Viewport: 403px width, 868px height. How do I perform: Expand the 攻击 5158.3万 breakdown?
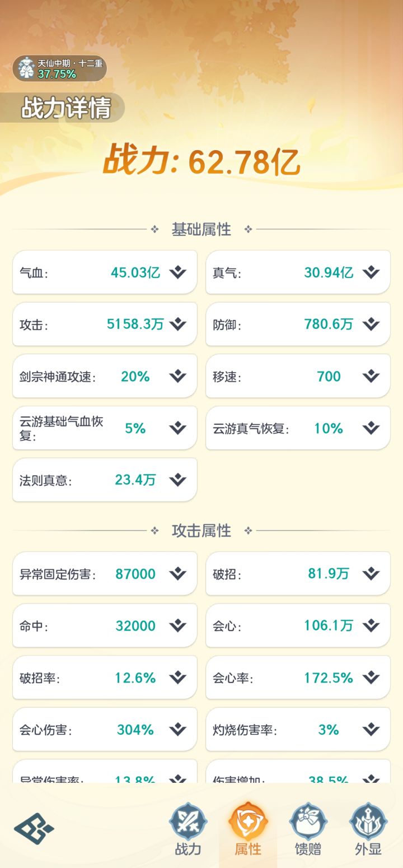point(177,324)
